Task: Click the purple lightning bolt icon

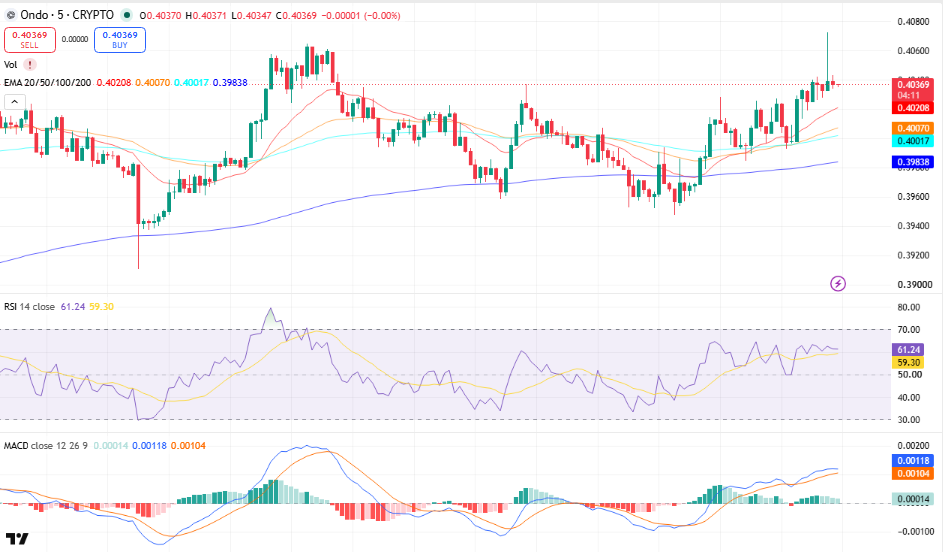Action: tap(838, 283)
